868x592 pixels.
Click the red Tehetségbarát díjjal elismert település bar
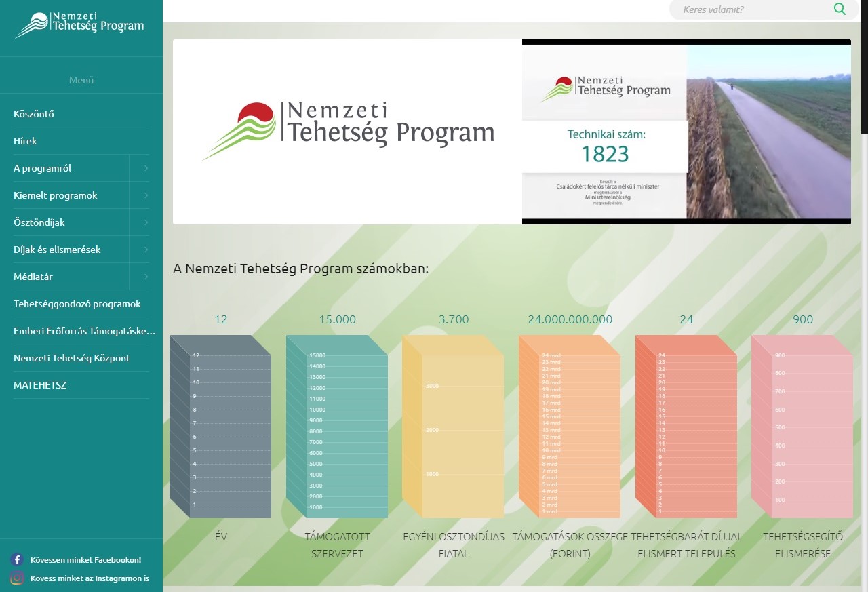click(686, 427)
